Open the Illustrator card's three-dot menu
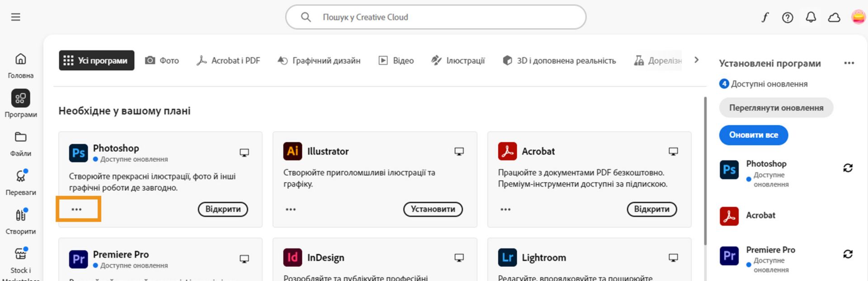 [291, 209]
